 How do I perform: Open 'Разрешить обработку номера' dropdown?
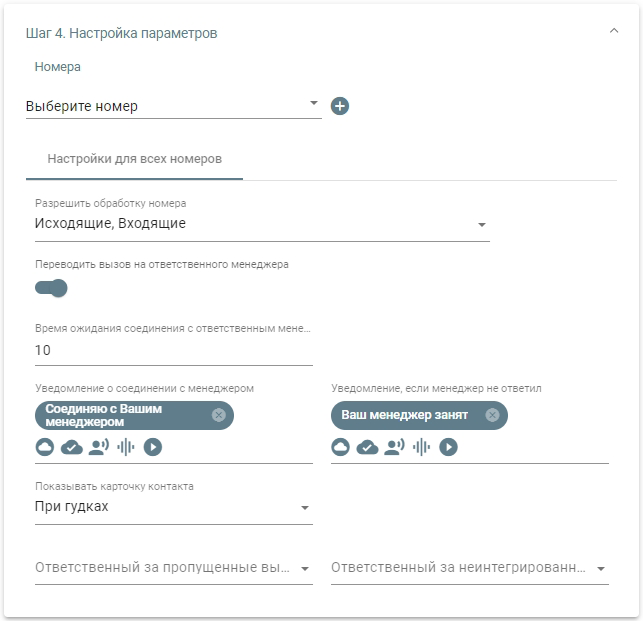pyautogui.click(x=261, y=224)
